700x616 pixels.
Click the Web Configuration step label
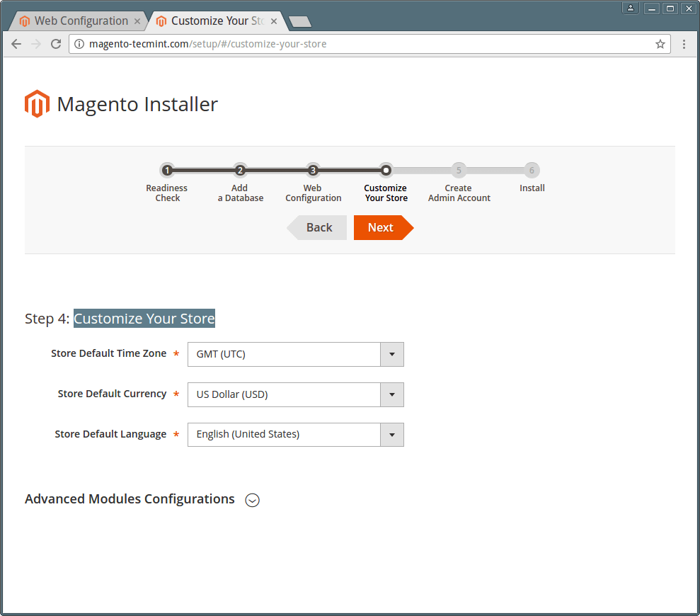point(313,193)
